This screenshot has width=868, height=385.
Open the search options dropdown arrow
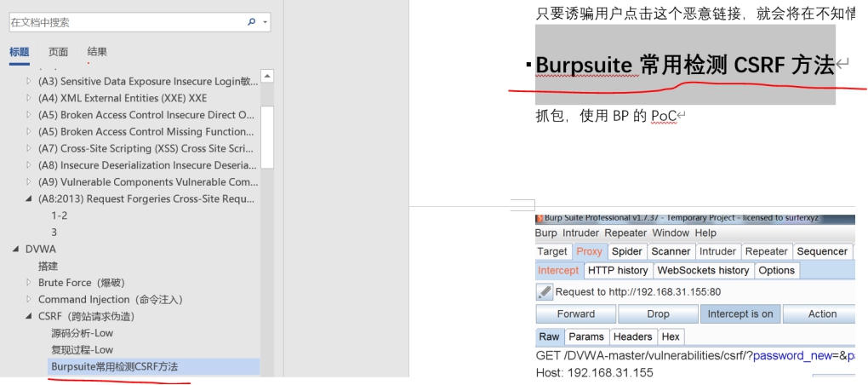(x=266, y=23)
